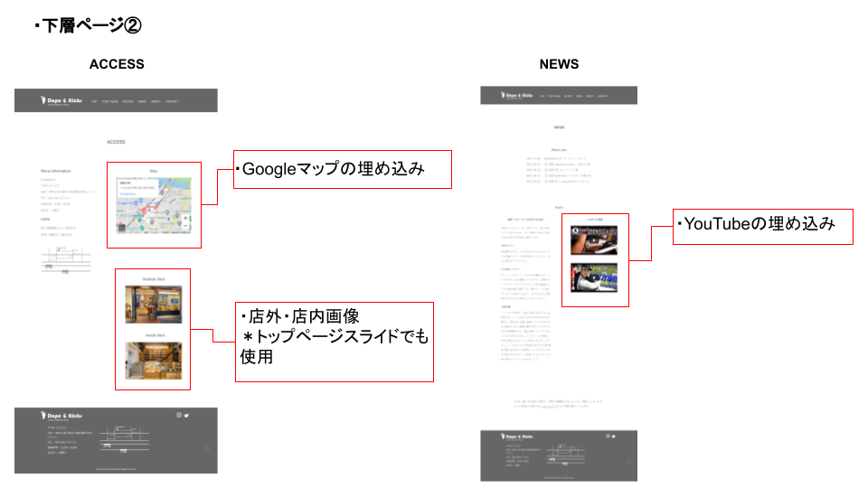Click the first entry in What's new list
868x488 pixels.
click(559, 157)
